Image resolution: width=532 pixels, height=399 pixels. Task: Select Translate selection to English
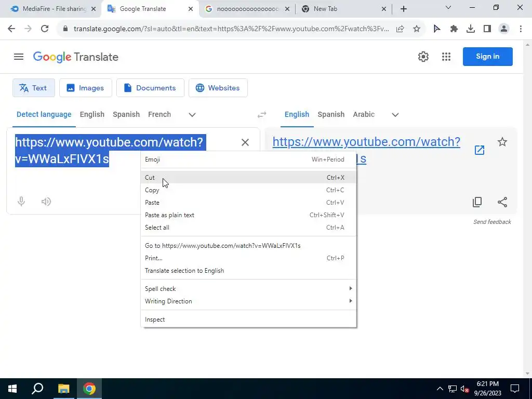(x=248, y=271)
